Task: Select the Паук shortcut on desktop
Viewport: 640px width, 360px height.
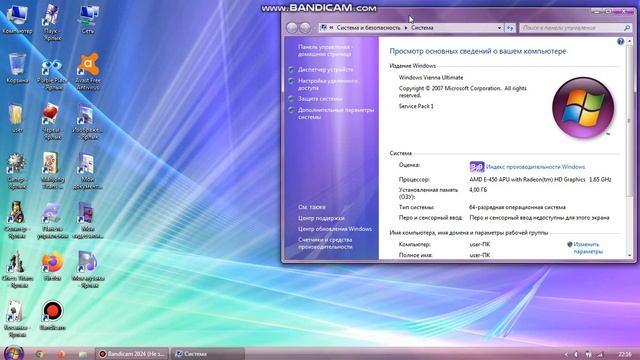Action: 52,22
